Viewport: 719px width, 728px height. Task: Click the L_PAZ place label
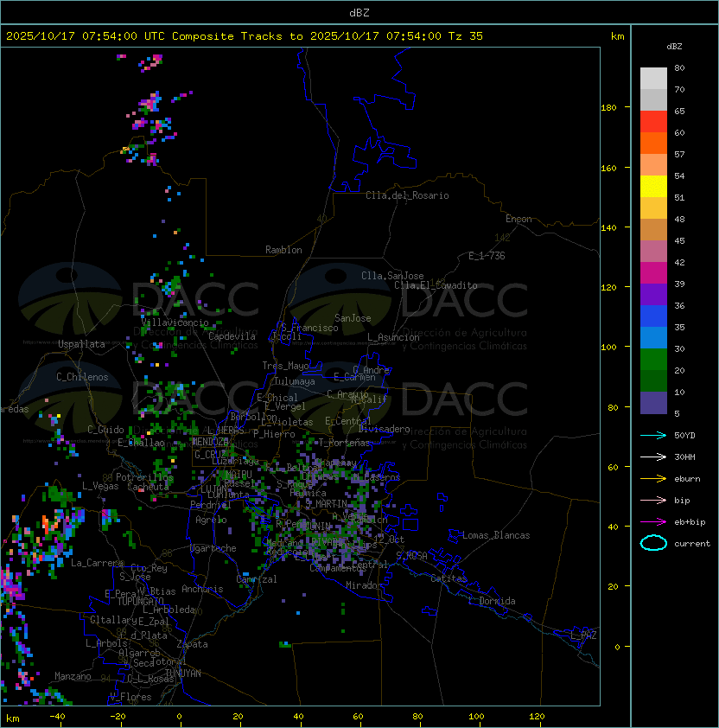(583, 635)
